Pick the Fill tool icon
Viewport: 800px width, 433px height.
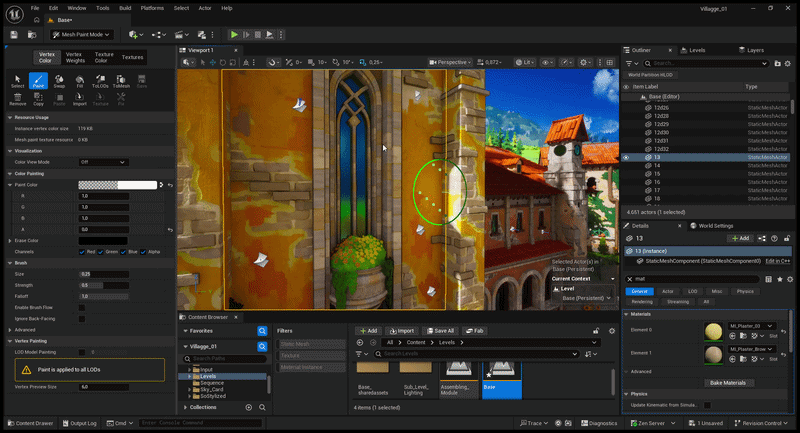click(x=80, y=81)
